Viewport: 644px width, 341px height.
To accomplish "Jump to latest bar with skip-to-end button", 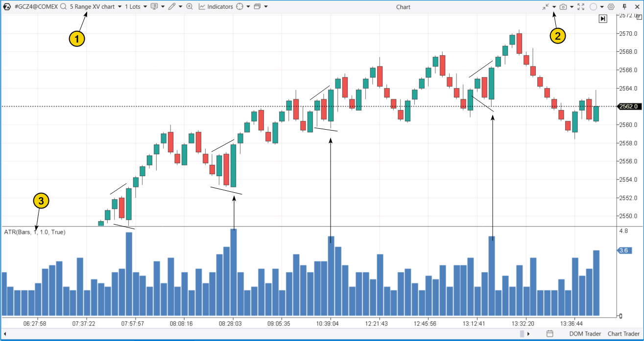I will click(x=603, y=19).
